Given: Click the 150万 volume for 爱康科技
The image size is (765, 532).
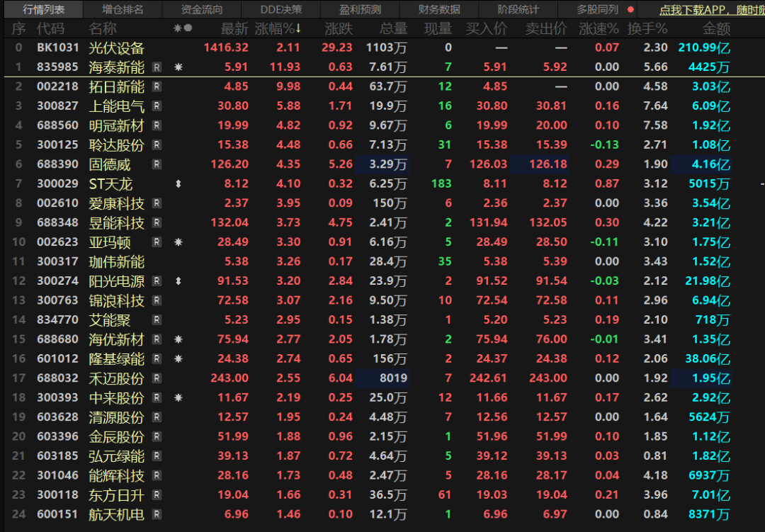Looking at the screenshot, I should [390, 203].
